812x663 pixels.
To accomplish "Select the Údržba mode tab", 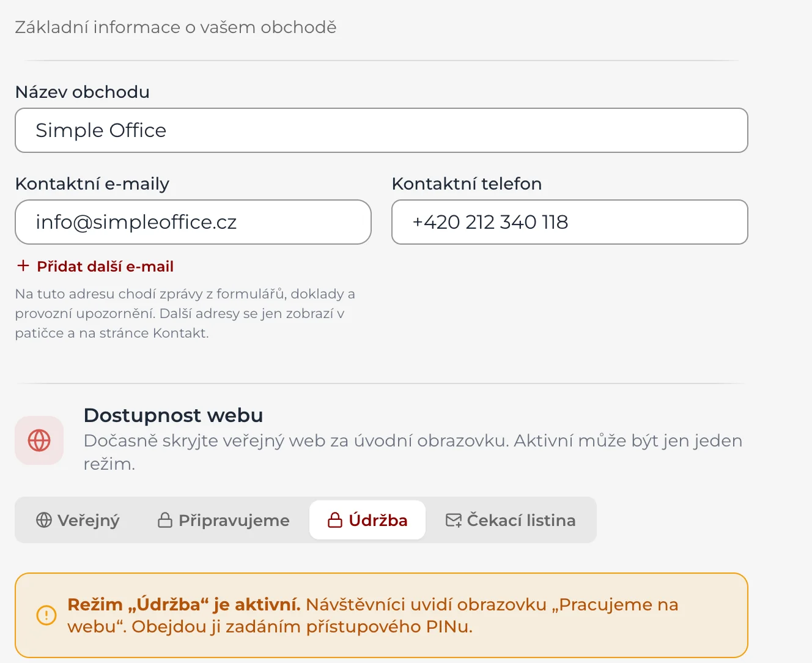I will 367,520.
